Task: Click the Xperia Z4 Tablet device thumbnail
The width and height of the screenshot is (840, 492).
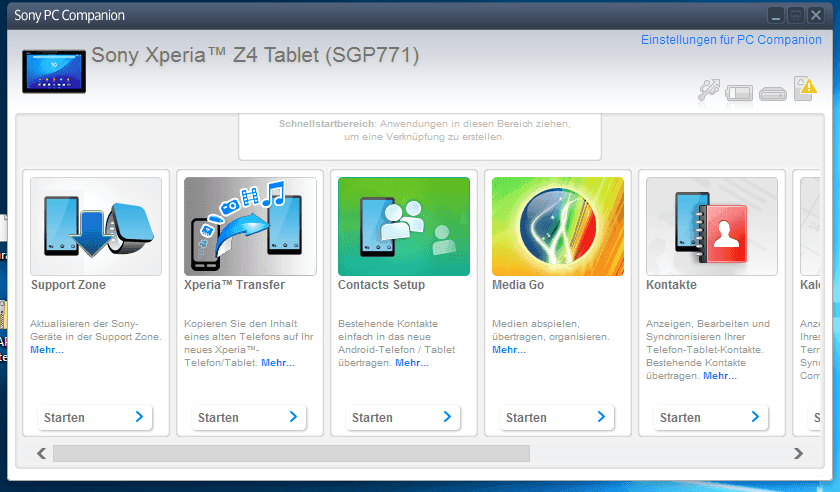Action: pos(54,71)
